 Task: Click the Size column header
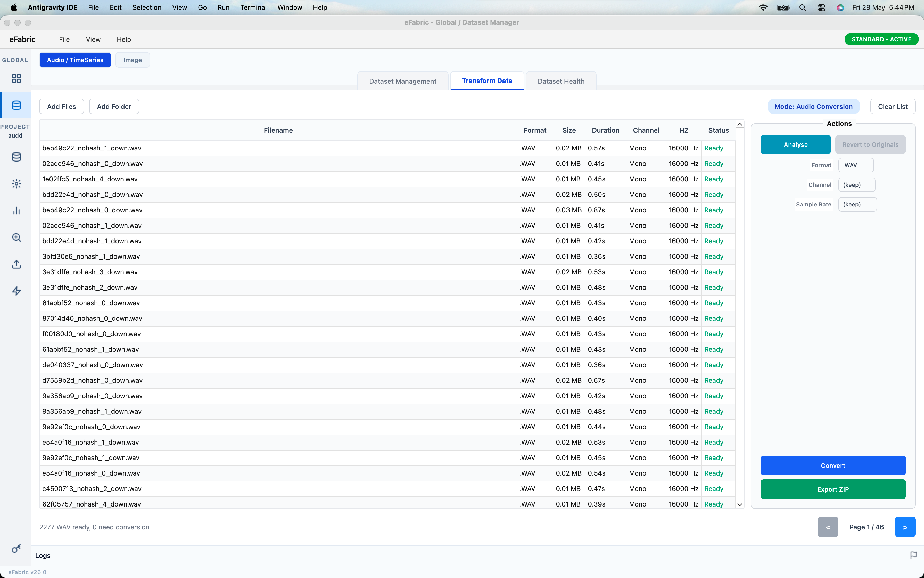pyautogui.click(x=568, y=130)
